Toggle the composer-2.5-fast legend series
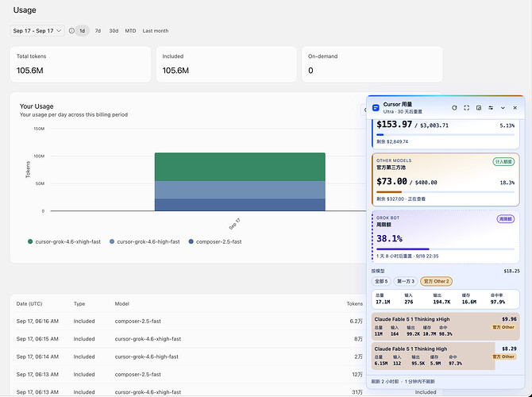This screenshot has width=532, height=397. pos(215,241)
